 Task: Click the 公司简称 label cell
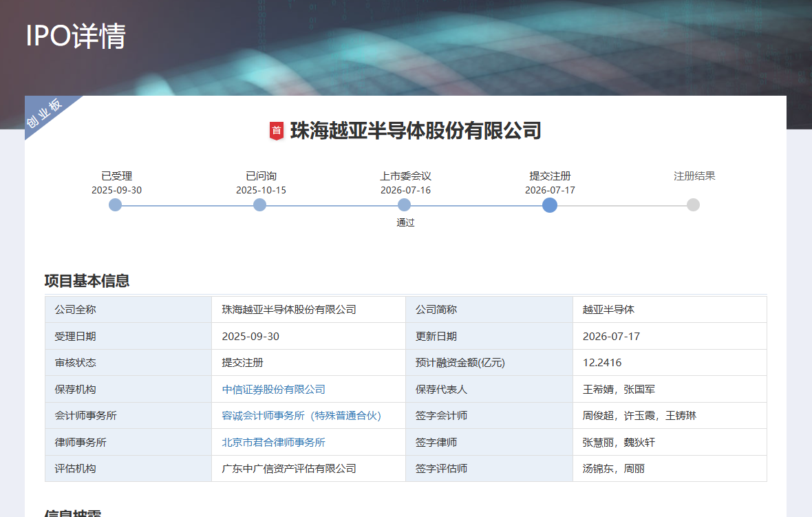489,310
